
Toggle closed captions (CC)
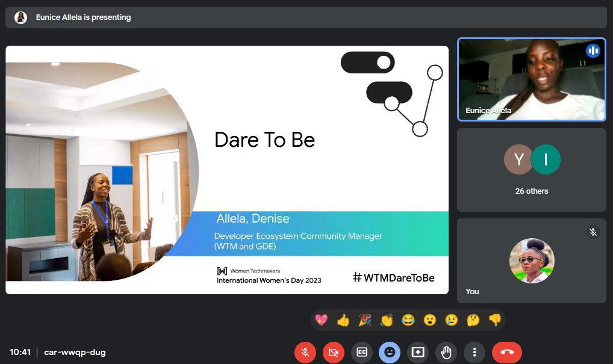(362, 353)
